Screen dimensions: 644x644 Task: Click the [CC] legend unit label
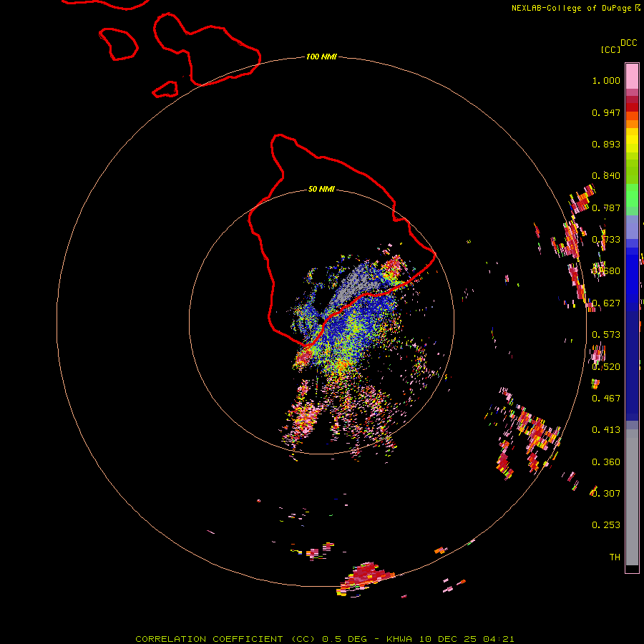coord(611,49)
